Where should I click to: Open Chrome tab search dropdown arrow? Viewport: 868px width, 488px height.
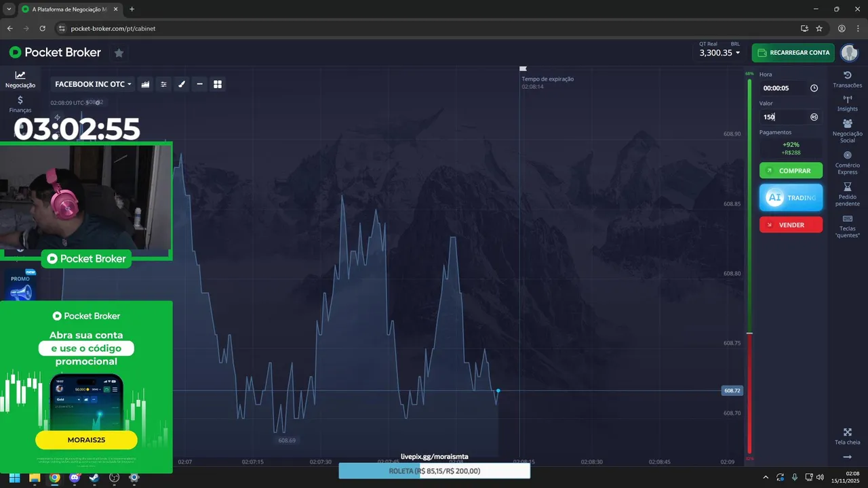(9, 9)
